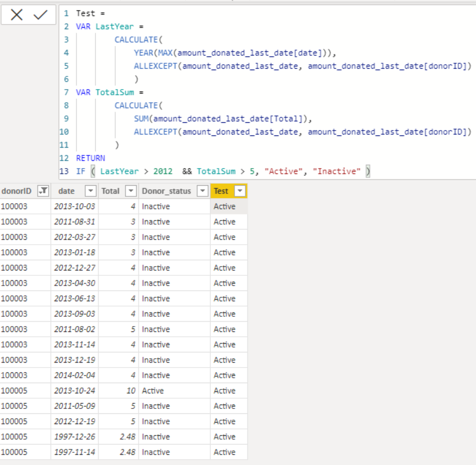The image size is (476, 465).
Task: Select date cell 2013-01-18
Action: pos(75,252)
